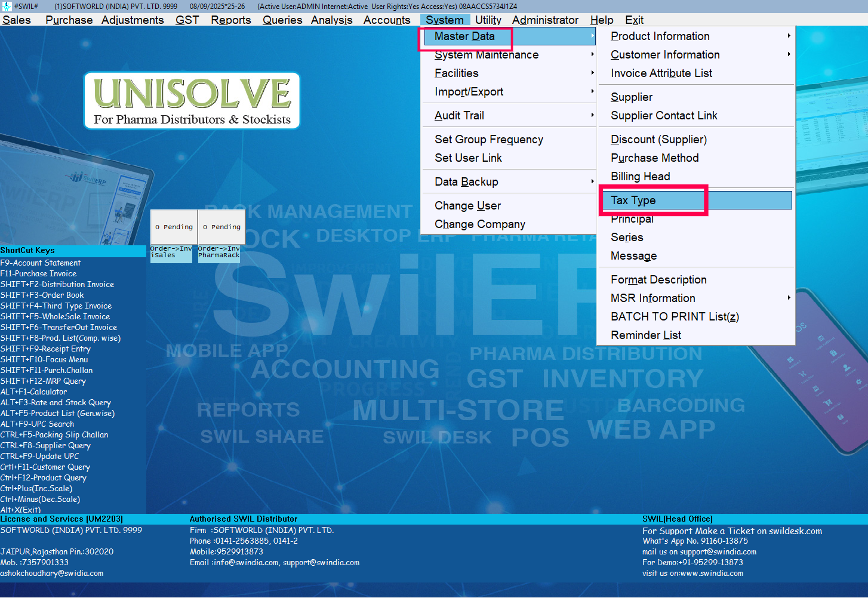Viewport: 868px width, 598px height.
Task: Click the visit us on:www.swindia.com text
Action: coord(692,574)
